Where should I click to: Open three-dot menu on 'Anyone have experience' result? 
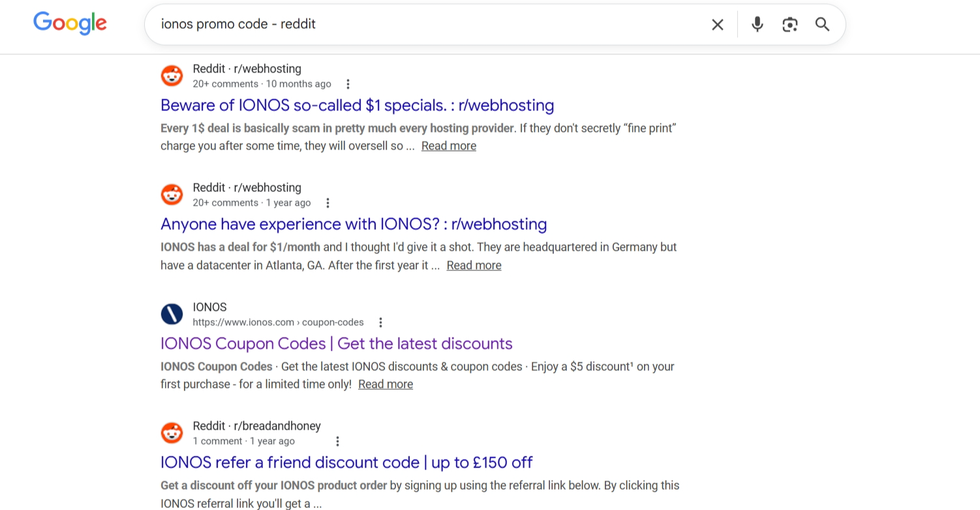coord(328,203)
